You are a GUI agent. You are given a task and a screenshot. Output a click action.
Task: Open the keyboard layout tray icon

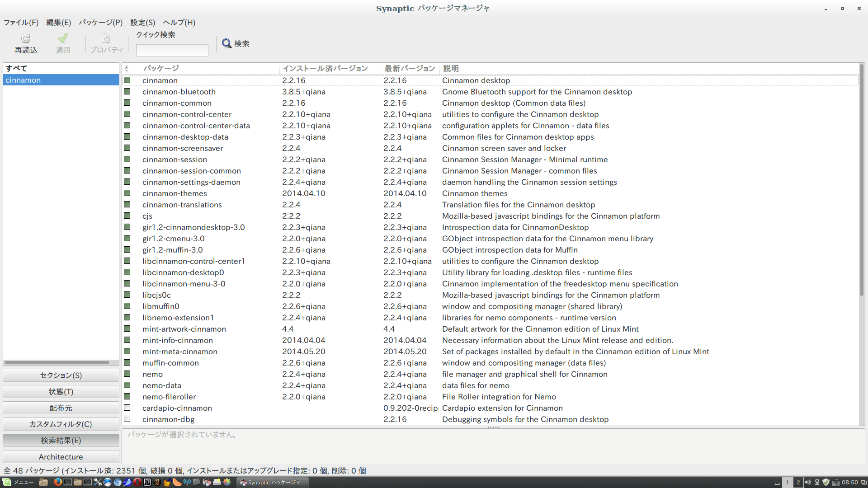pos(836,483)
